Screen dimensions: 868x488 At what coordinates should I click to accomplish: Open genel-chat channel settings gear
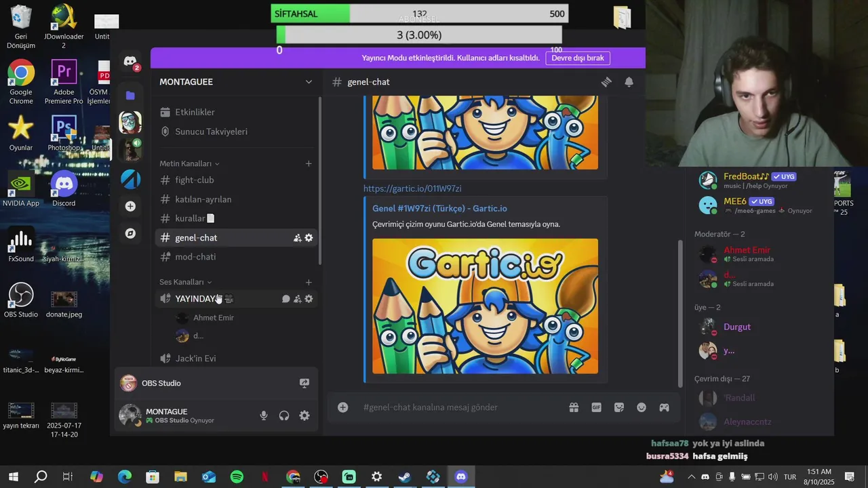point(309,238)
